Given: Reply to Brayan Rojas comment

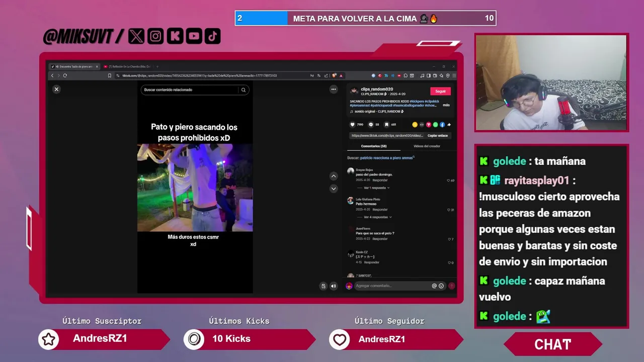Looking at the screenshot, I should click(380, 180).
